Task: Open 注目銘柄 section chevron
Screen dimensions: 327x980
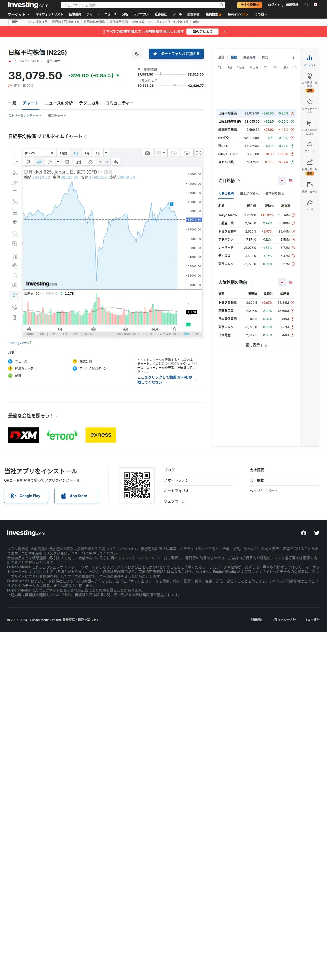Action: coord(239,181)
